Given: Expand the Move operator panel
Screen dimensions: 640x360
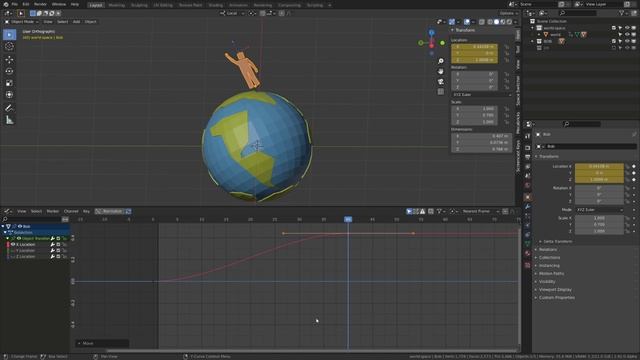Looking at the screenshot, I should pyautogui.click(x=102, y=343).
